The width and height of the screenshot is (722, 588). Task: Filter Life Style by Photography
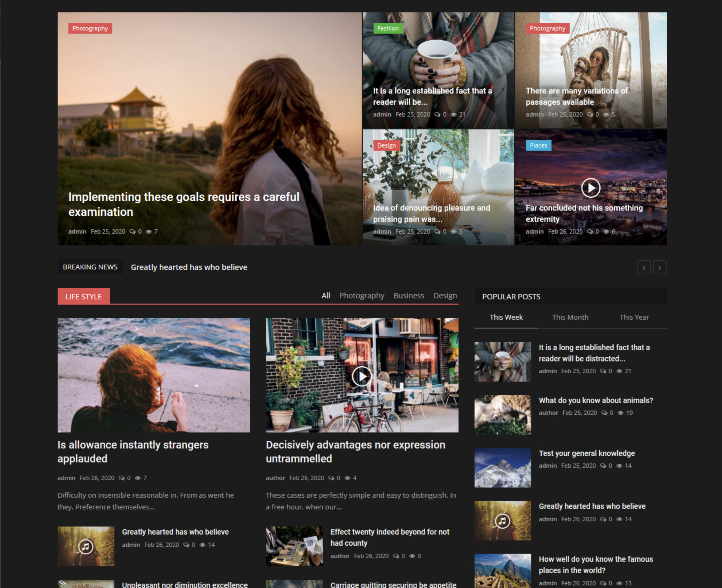point(362,295)
